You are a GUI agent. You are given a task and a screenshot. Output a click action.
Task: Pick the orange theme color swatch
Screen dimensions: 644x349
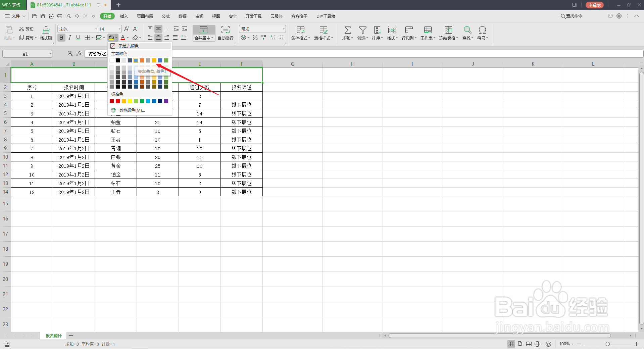[142, 60]
